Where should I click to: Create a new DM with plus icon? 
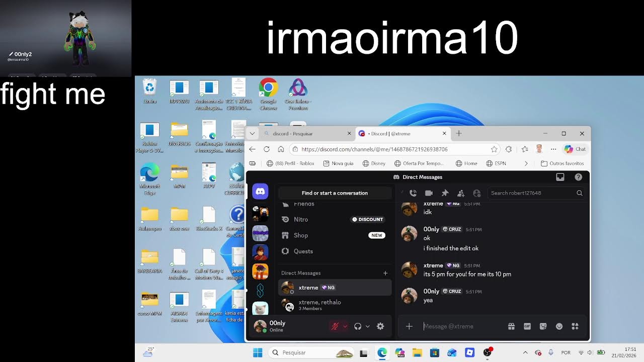pyautogui.click(x=385, y=273)
